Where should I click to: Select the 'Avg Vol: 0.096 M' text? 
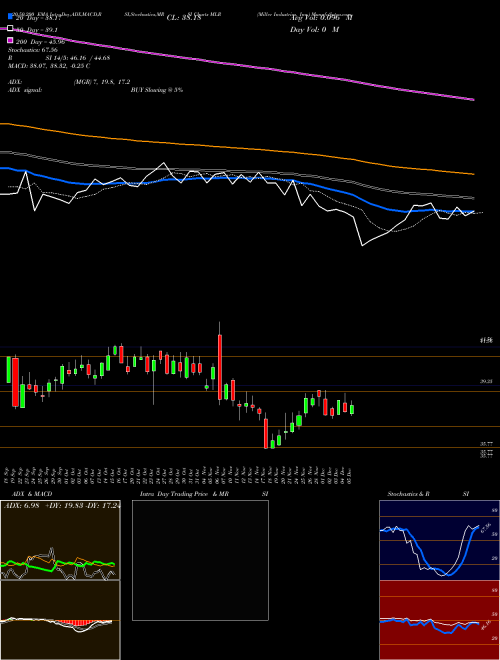[x=321, y=17]
